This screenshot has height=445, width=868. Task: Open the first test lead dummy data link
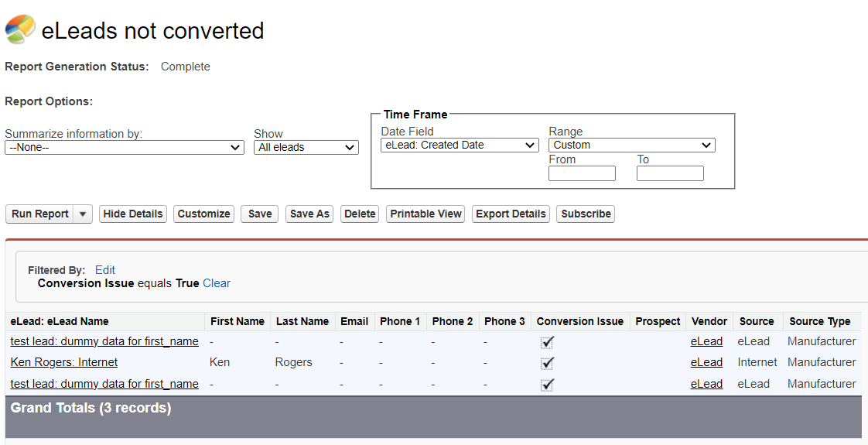click(104, 341)
